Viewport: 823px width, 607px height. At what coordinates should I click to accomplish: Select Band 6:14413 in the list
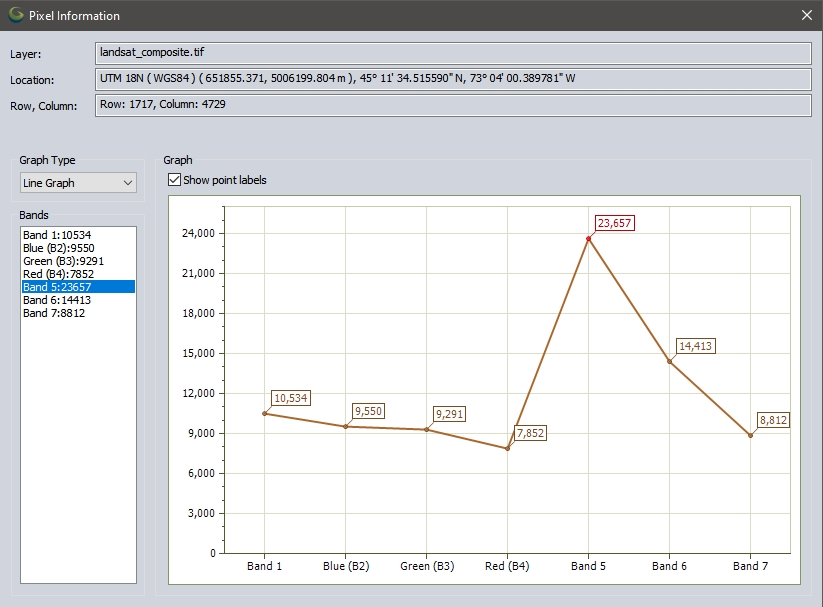[57, 300]
